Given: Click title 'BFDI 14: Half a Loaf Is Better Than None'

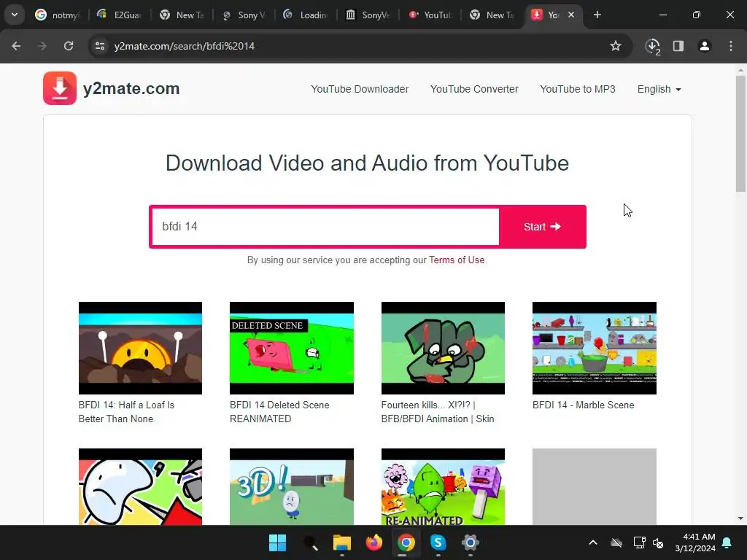Looking at the screenshot, I should pyautogui.click(x=126, y=412).
